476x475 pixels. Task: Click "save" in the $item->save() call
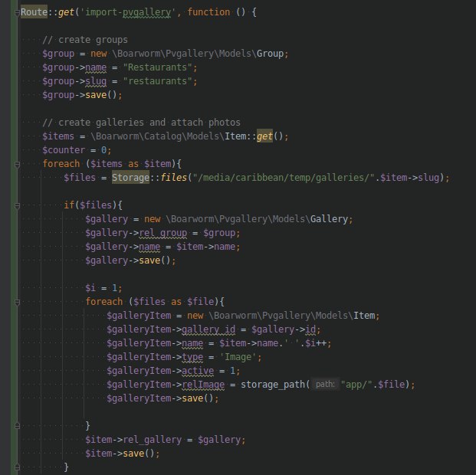[x=133, y=454]
